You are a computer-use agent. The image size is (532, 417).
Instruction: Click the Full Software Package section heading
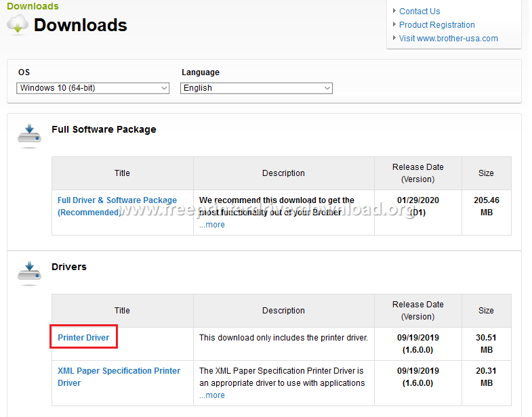[x=104, y=129]
